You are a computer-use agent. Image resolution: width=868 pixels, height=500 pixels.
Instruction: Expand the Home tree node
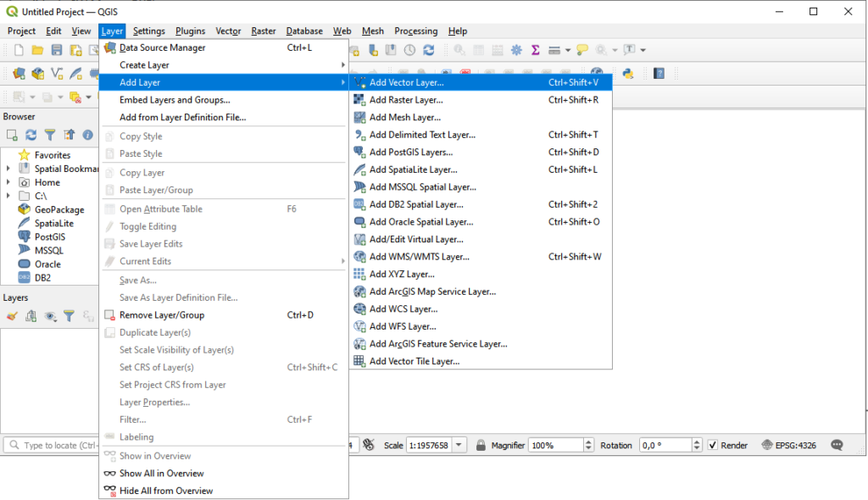8,182
